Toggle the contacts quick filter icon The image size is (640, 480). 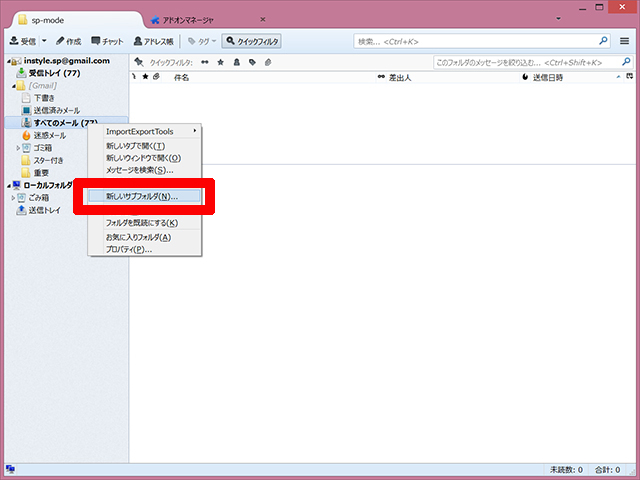pos(236,62)
